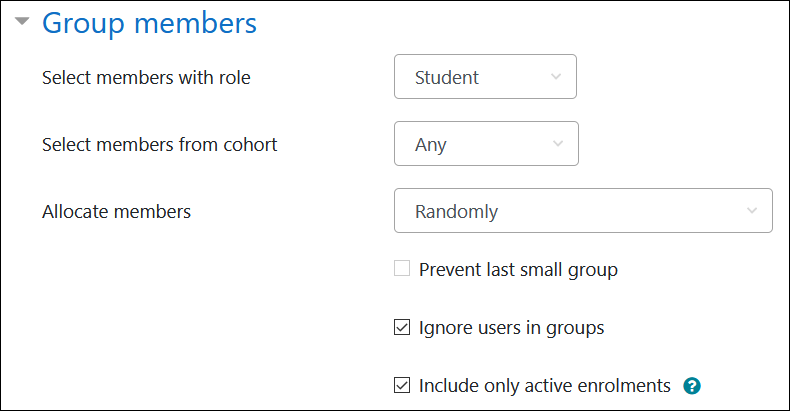Click chevron arrow in Any cohort selector
The height and width of the screenshot is (411, 790).
tap(558, 144)
